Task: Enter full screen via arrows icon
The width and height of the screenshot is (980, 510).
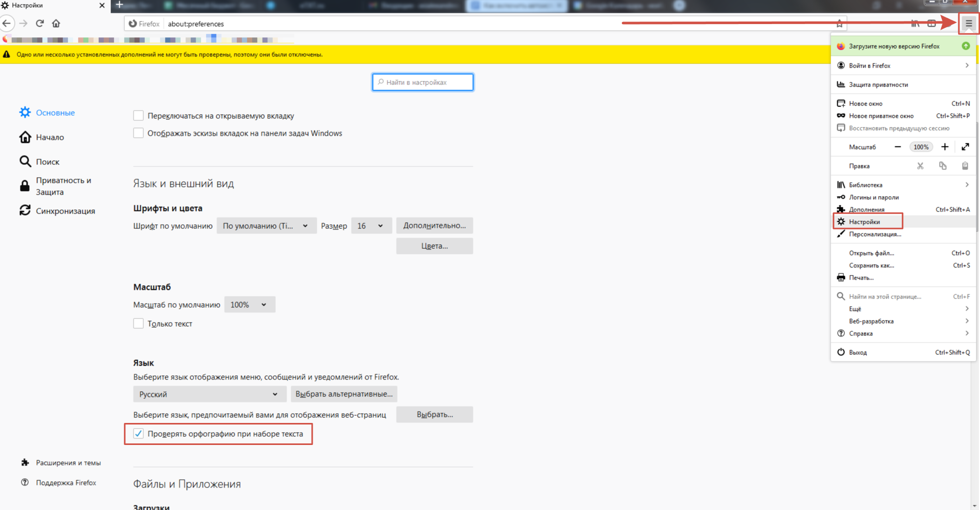Action: [965, 147]
